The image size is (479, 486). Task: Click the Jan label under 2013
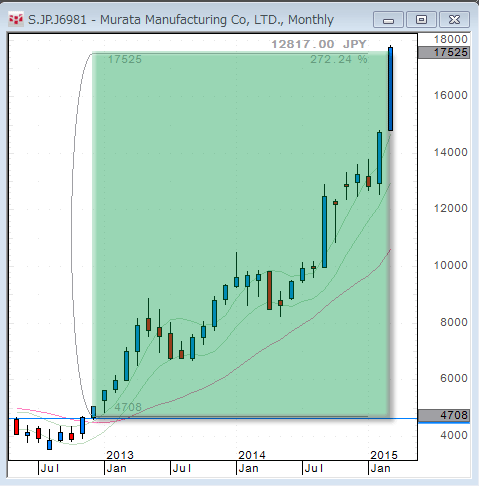click(116, 468)
